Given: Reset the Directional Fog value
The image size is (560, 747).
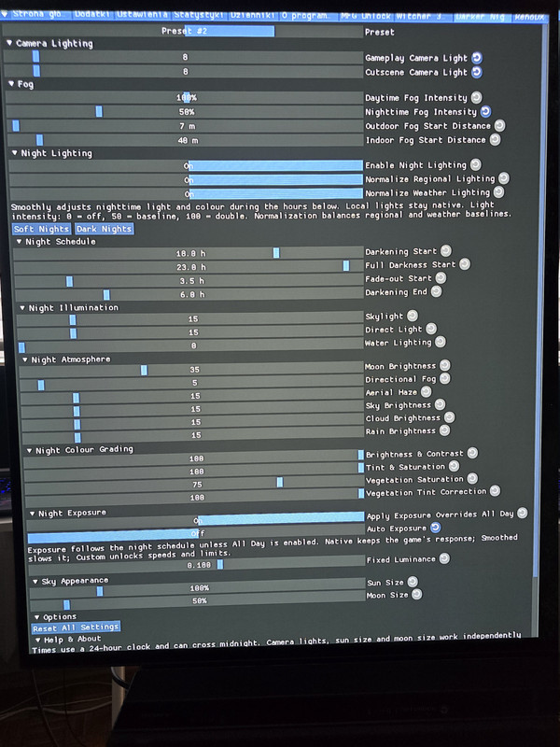Looking at the screenshot, I should (445, 379).
